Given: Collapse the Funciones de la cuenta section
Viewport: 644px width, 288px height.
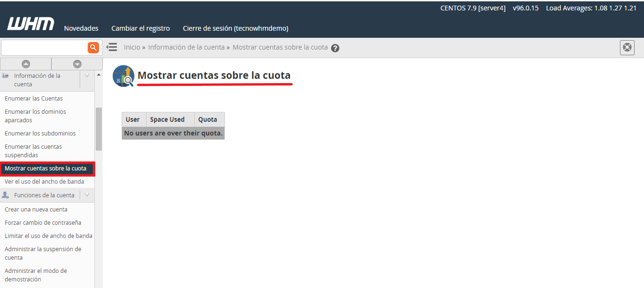Looking at the screenshot, I should point(87,195).
